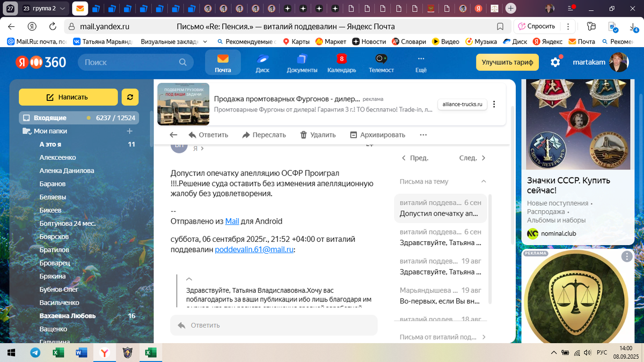Click the refresh mail icon beside Написать
The width and height of the screenshot is (644, 362).
click(130, 97)
